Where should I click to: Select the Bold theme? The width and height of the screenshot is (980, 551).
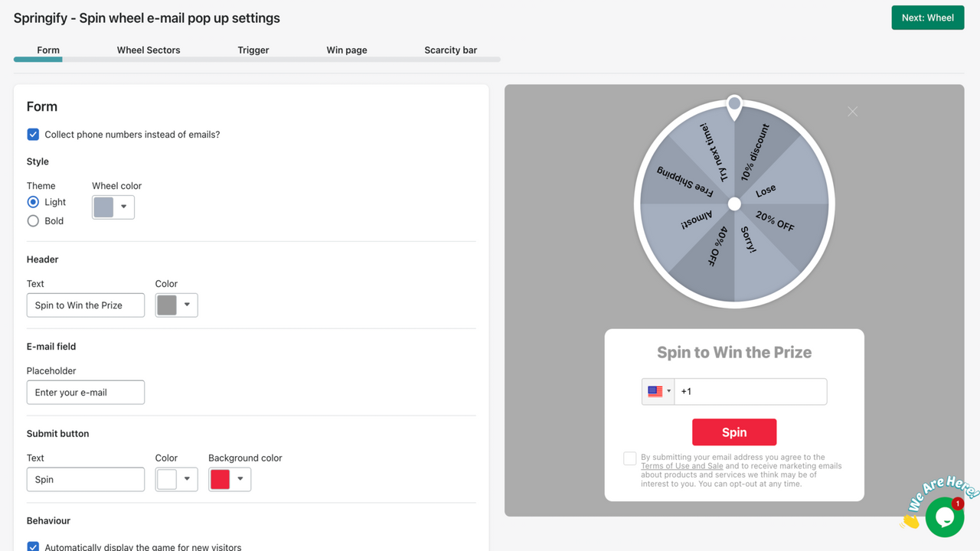(x=31, y=220)
